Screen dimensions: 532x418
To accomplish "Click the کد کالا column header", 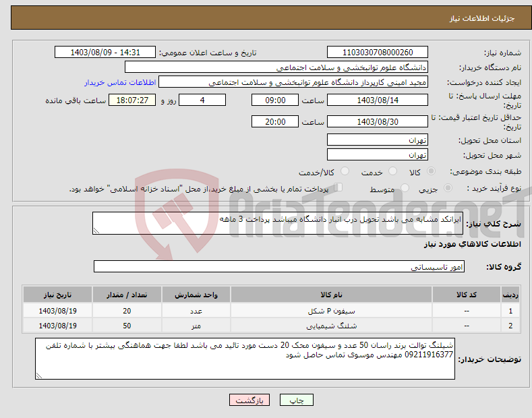I will [467, 295].
